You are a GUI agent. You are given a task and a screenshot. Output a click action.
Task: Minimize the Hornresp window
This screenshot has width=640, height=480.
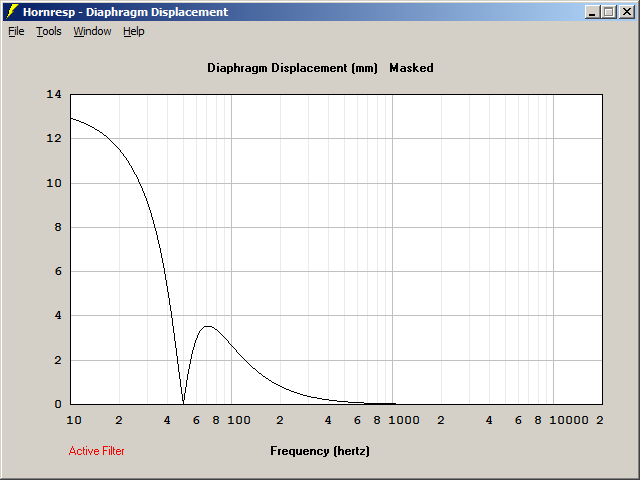tap(592, 12)
